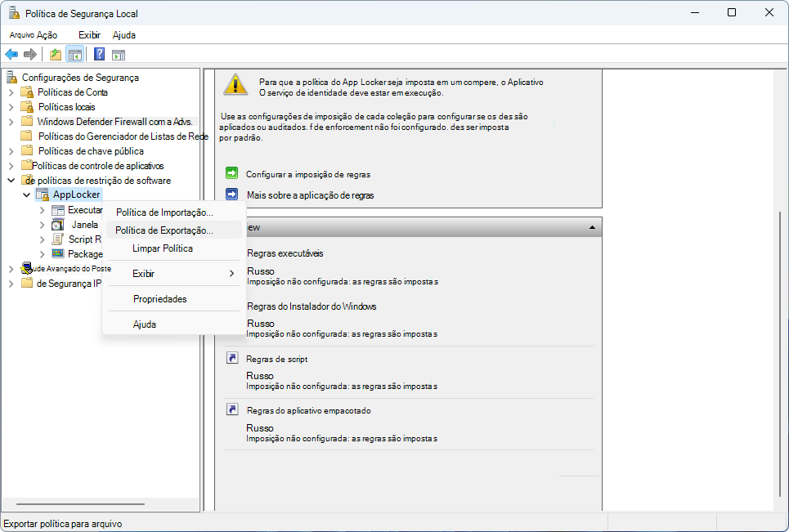Open the Help toolbar icon

tap(99, 54)
